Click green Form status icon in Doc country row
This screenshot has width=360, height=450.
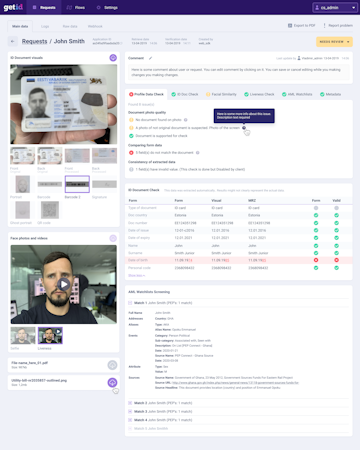(x=316, y=215)
